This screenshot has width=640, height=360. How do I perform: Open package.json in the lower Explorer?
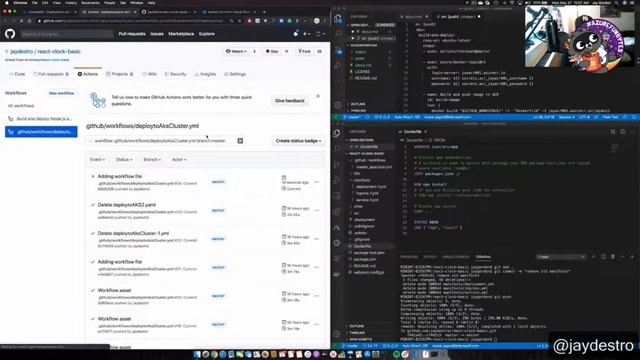[364, 259]
